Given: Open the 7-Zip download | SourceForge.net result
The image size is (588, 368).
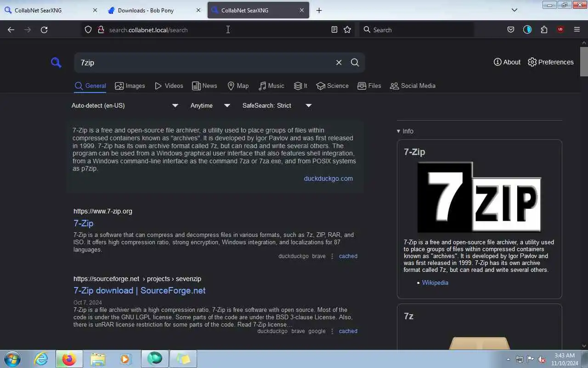Looking at the screenshot, I should (139, 291).
